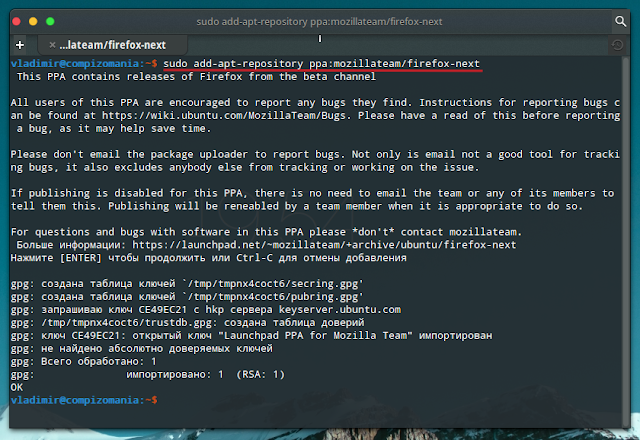Click the 'OK' output line
Viewport: 640px width, 440px height.
[x=17, y=387]
